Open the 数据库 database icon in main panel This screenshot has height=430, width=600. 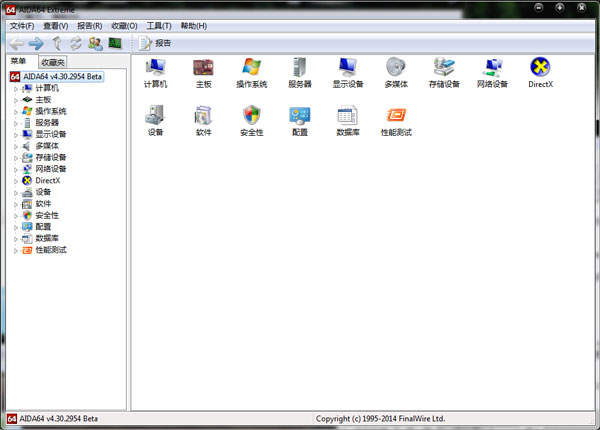pos(348,116)
